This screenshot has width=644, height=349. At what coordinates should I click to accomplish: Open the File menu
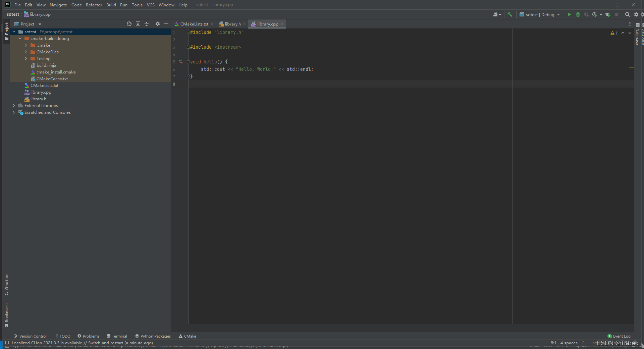[x=17, y=5]
